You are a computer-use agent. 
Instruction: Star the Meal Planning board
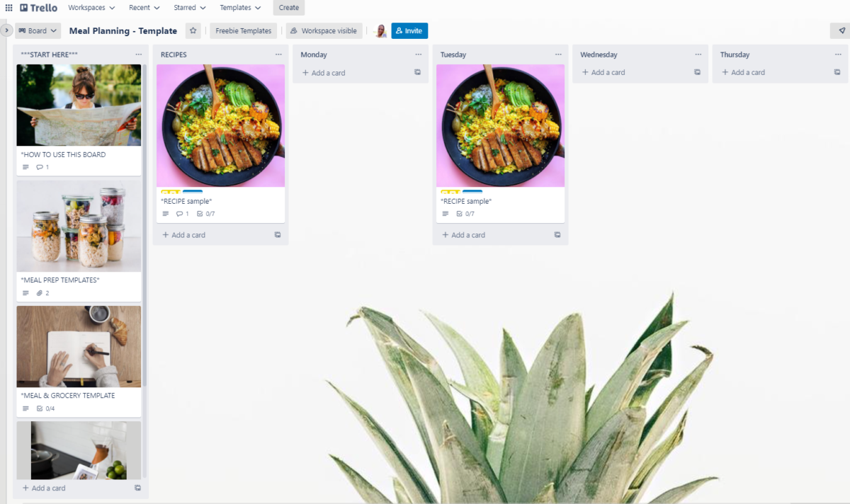click(x=193, y=30)
